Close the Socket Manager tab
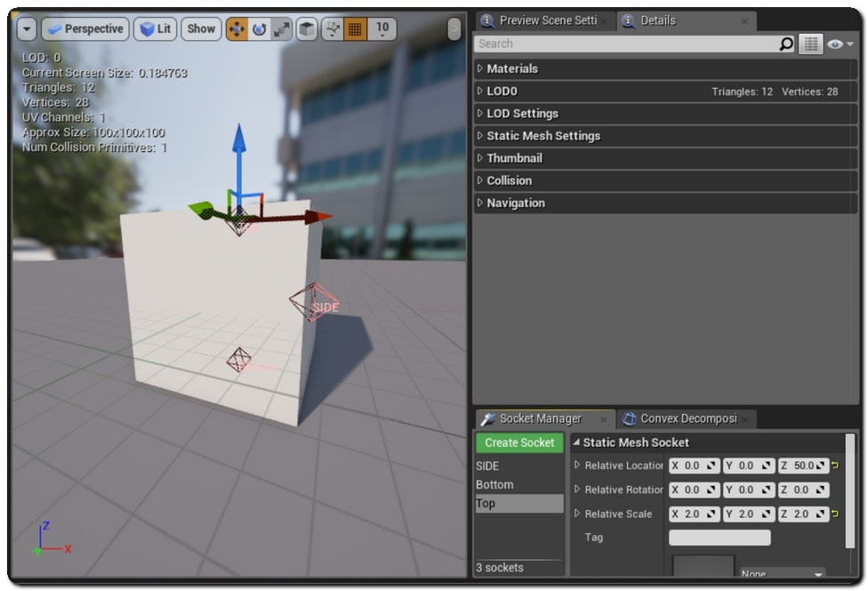This screenshot has height=591, width=868. pyautogui.click(x=603, y=420)
